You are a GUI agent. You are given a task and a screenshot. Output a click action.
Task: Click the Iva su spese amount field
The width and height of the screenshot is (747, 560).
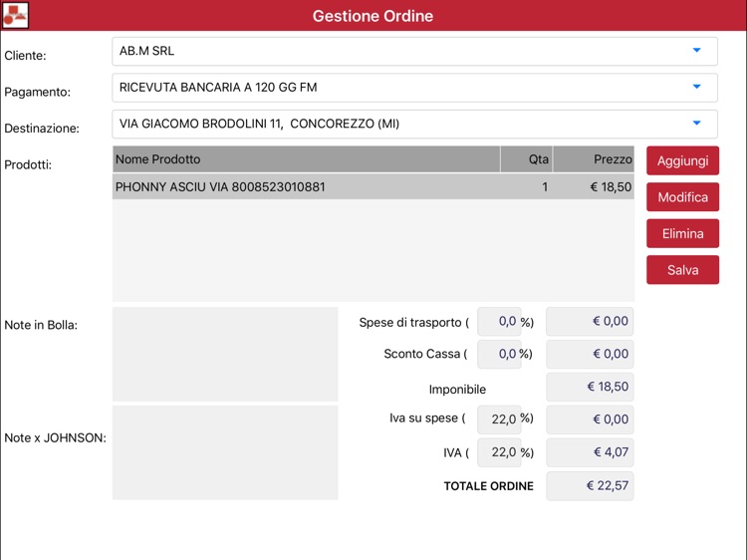point(590,420)
